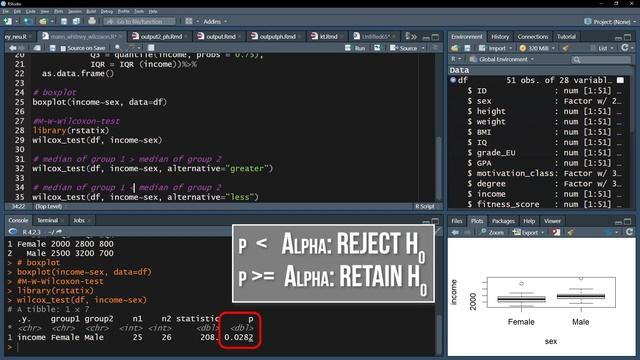Save all open documents
The height and width of the screenshot is (360, 640).
(x=76, y=21)
